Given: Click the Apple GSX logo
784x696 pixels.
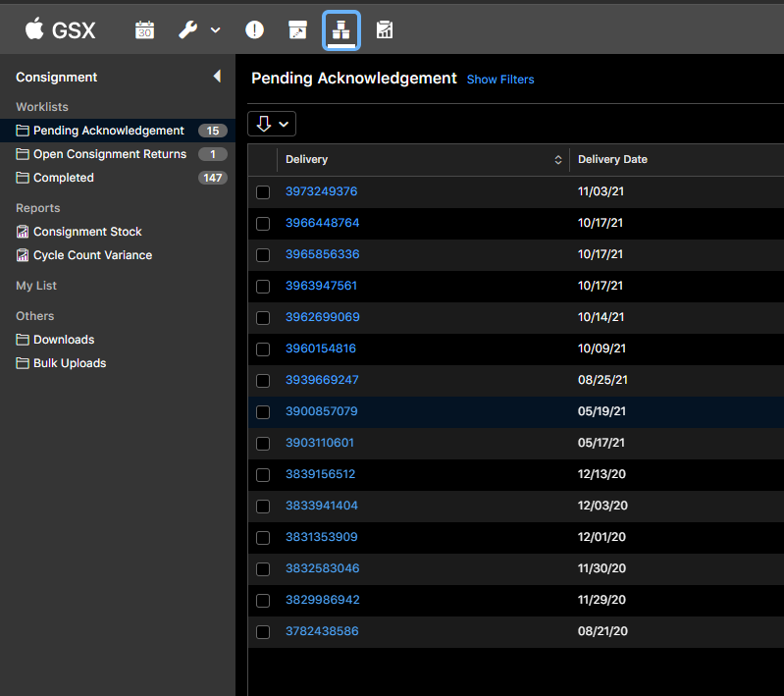Looking at the screenshot, I should point(60,30).
